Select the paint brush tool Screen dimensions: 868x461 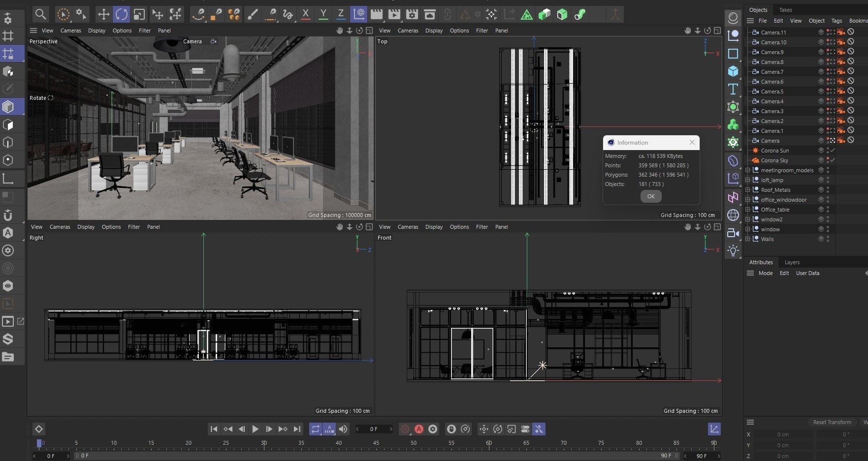coord(252,14)
